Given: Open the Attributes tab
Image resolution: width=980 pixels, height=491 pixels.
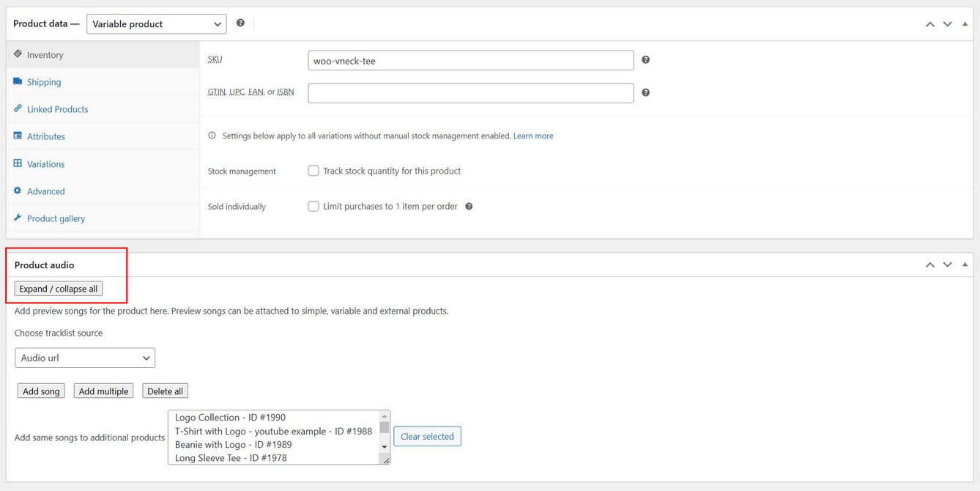Looking at the screenshot, I should [x=45, y=136].
